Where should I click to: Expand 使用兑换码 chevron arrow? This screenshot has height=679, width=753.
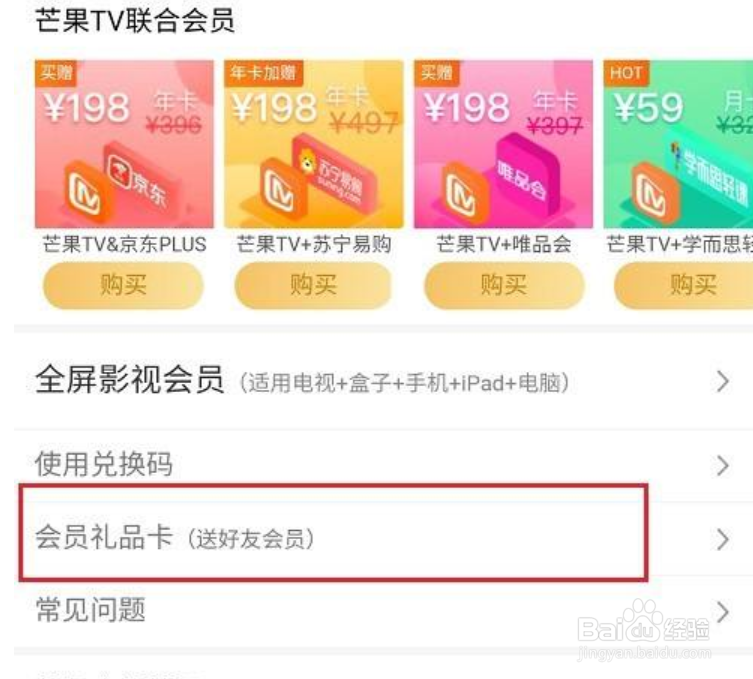(722, 466)
